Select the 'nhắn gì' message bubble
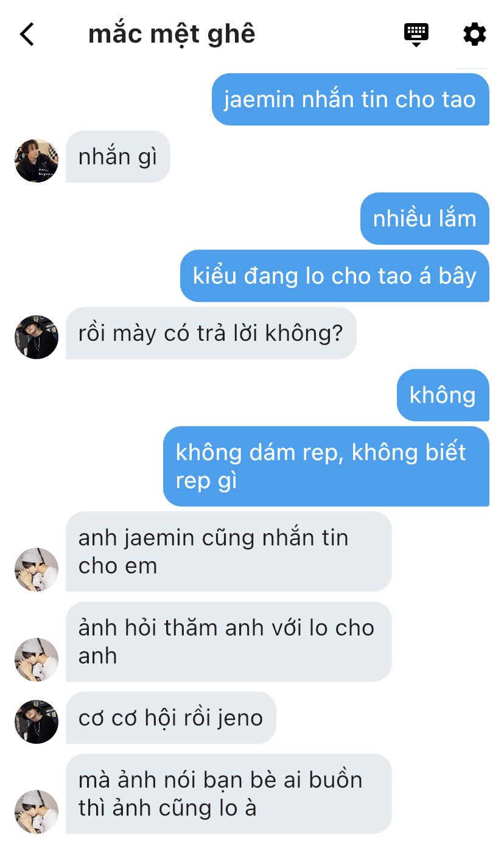 click(x=118, y=156)
